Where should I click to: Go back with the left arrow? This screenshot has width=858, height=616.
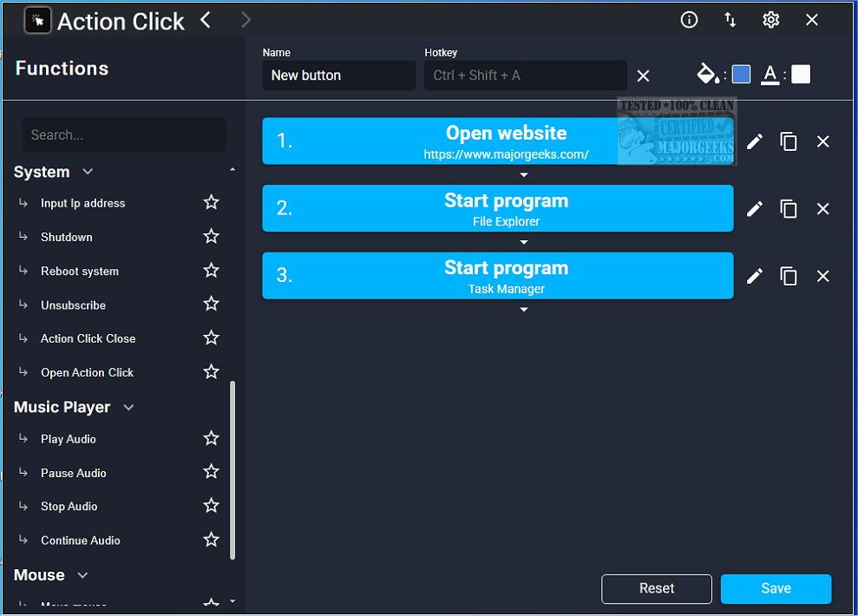point(206,20)
